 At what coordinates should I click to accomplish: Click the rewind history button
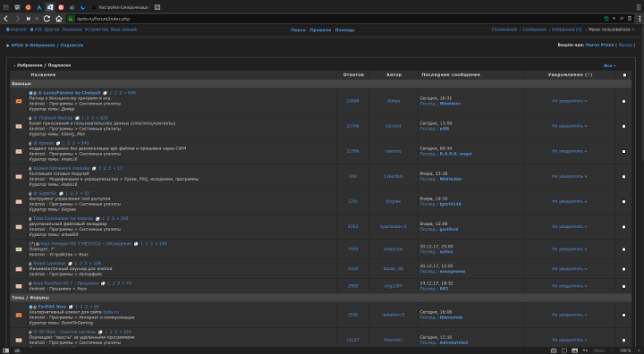point(28,19)
